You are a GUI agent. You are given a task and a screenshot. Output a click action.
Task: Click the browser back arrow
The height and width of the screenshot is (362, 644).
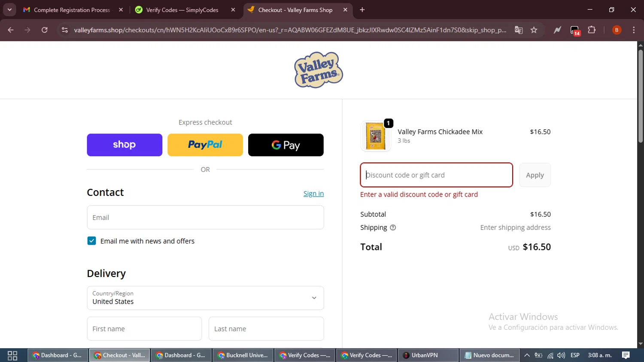pos(11,30)
